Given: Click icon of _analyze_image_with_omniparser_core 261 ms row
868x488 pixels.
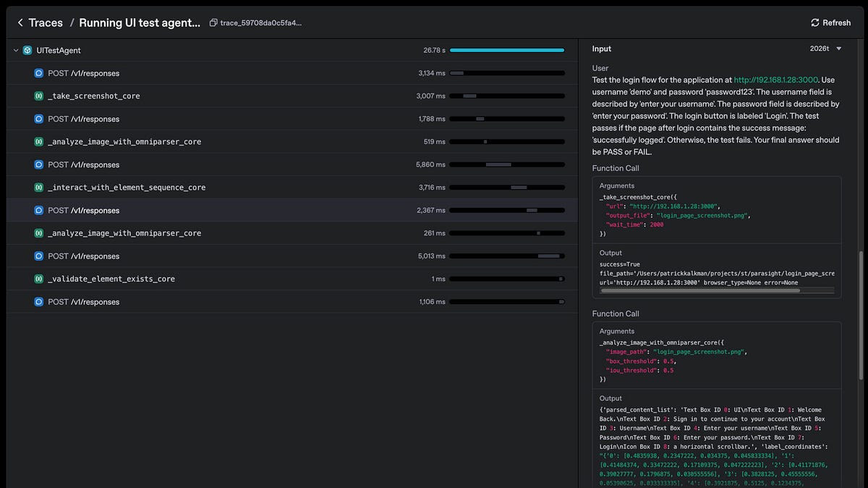Looking at the screenshot, I should click(x=38, y=233).
